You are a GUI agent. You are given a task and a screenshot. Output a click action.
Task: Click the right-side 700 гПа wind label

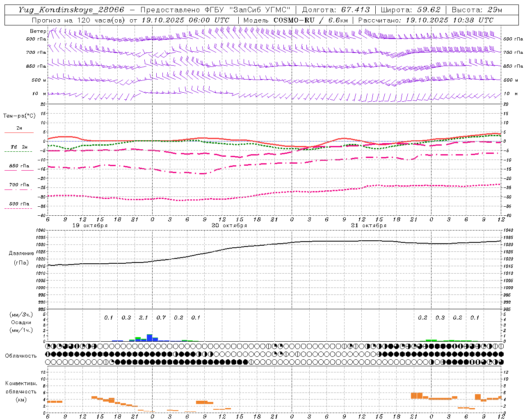[x=513, y=52]
